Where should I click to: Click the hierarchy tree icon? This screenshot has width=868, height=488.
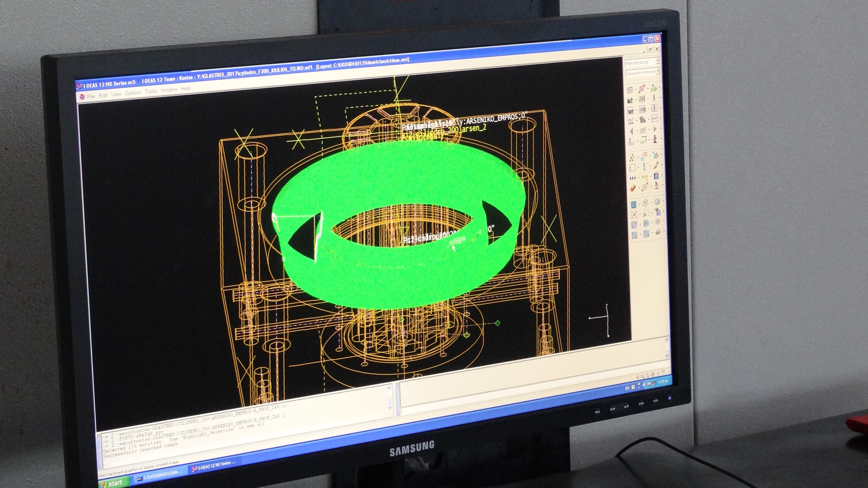(632, 158)
